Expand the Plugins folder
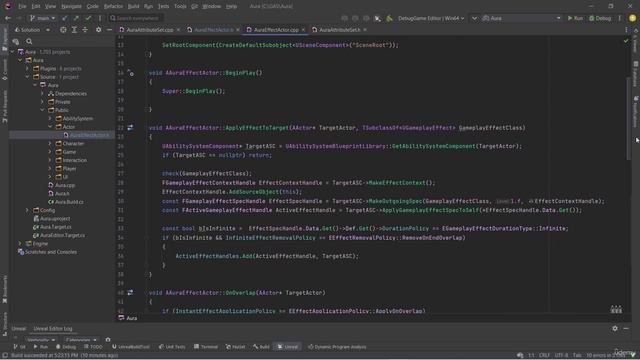The height and width of the screenshot is (360, 640). point(27,69)
